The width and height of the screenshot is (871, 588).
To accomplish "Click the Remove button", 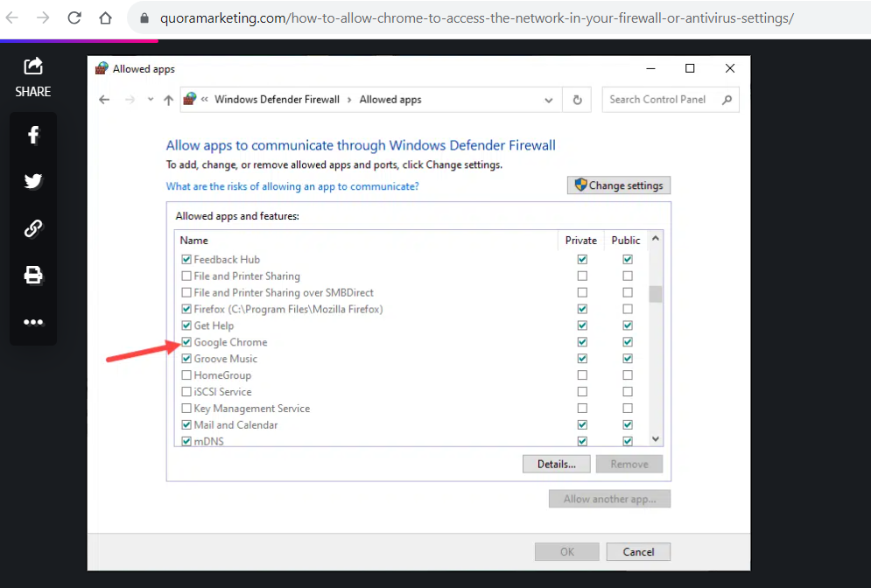I will coord(629,464).
